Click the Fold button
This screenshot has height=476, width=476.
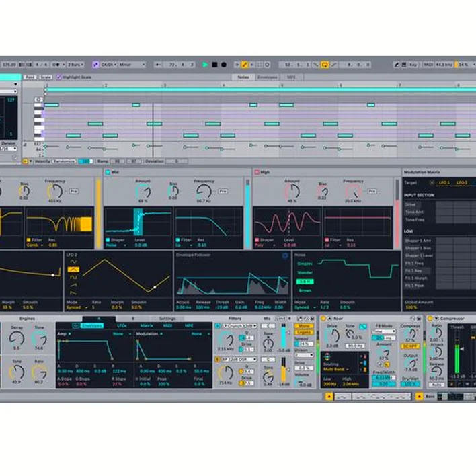pos(30,77)
